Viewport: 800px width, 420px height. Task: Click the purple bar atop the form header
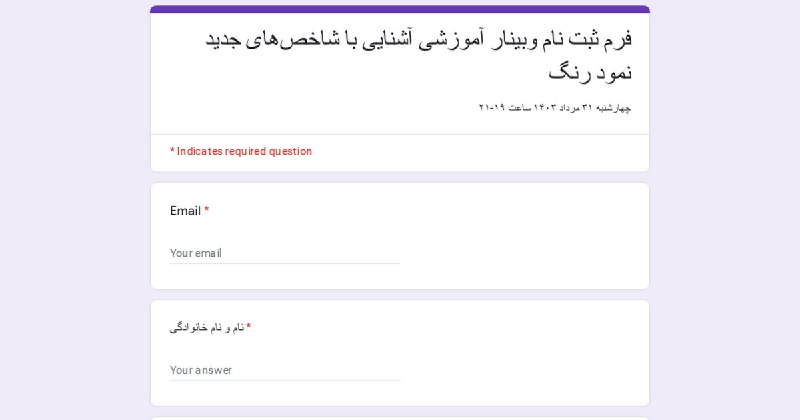point(400,9)
